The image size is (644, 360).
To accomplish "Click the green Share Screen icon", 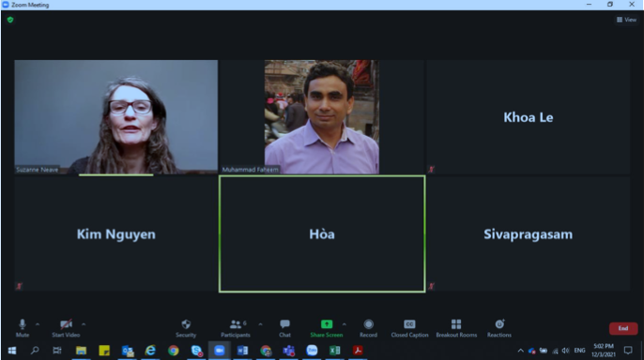I will coord(327,324).
